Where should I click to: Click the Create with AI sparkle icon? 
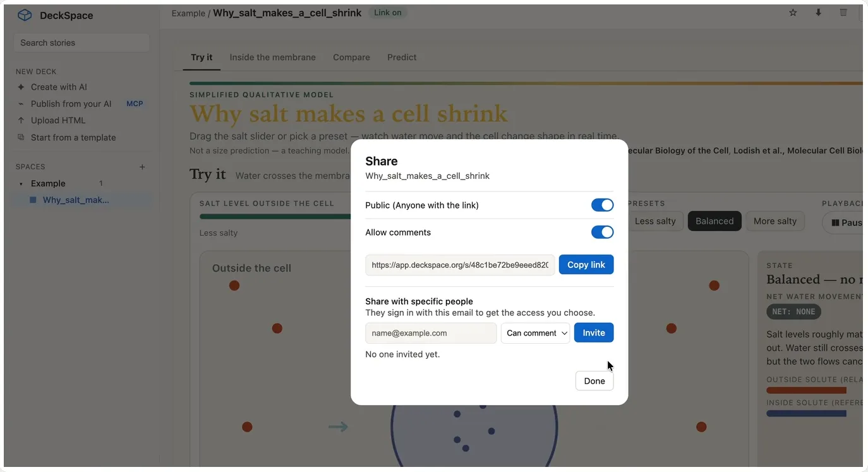(21, 87)
